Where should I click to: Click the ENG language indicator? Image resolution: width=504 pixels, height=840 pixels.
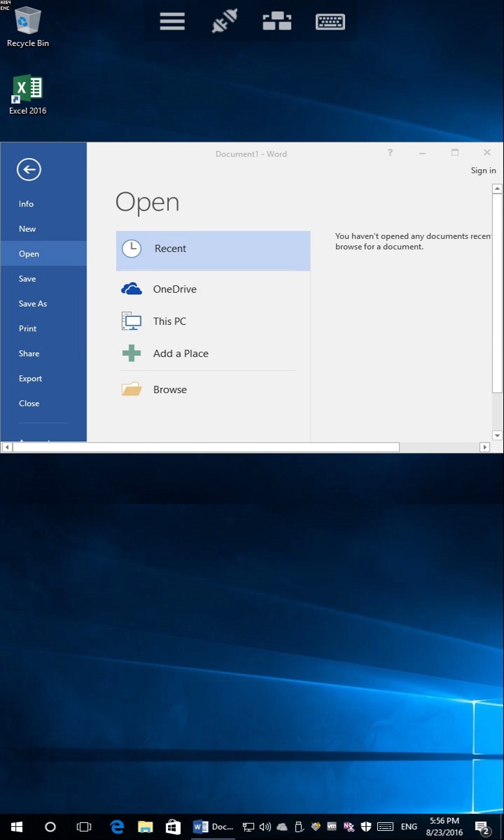[409, 827]
